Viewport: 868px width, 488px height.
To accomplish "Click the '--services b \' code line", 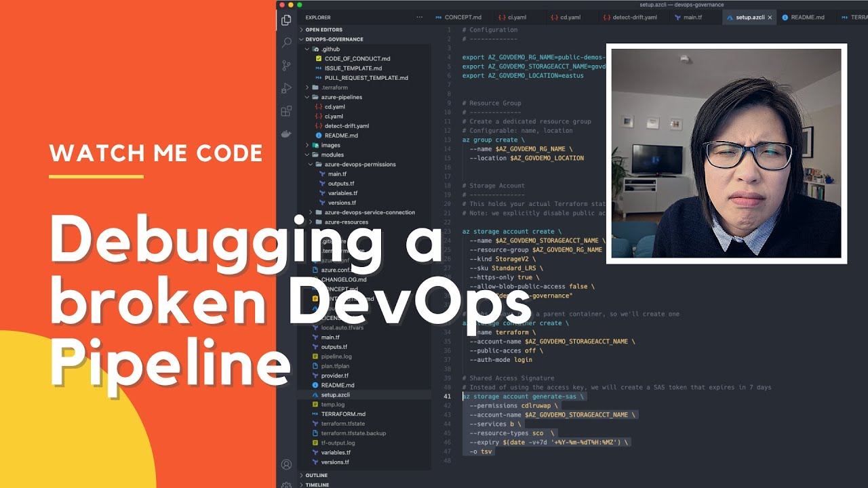I will [495, 424].
